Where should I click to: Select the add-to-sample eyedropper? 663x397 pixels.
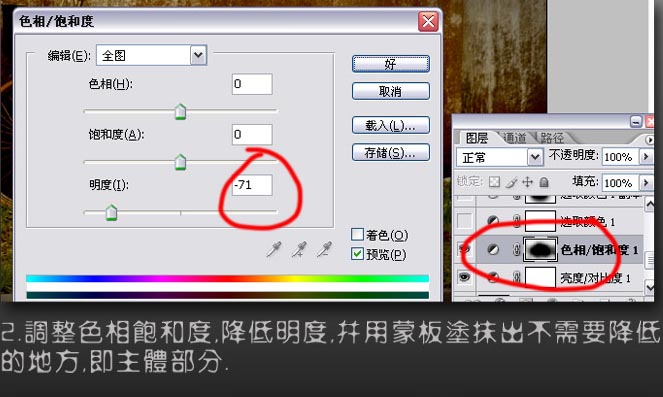tap(299, 249)
